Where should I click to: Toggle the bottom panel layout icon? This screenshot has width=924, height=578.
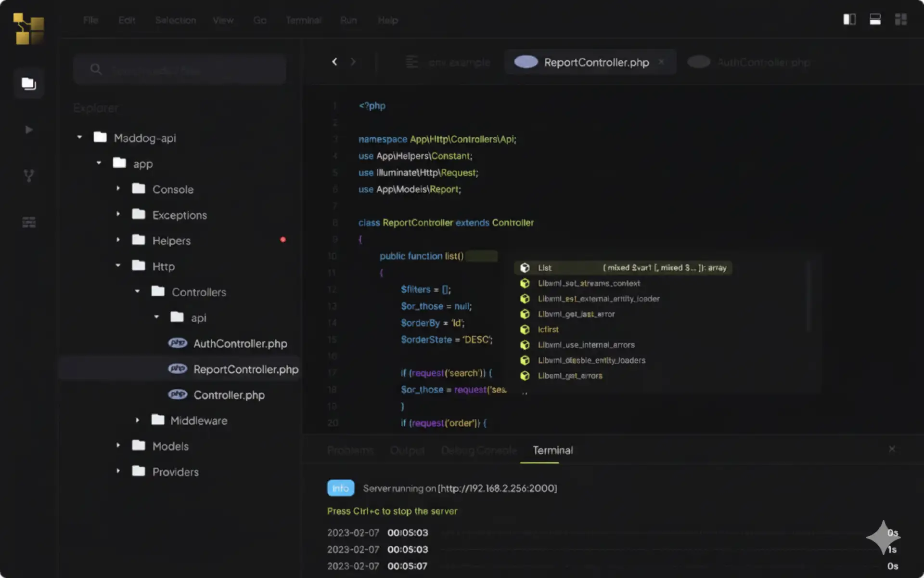pyautogui.click(x=875, y=19)
